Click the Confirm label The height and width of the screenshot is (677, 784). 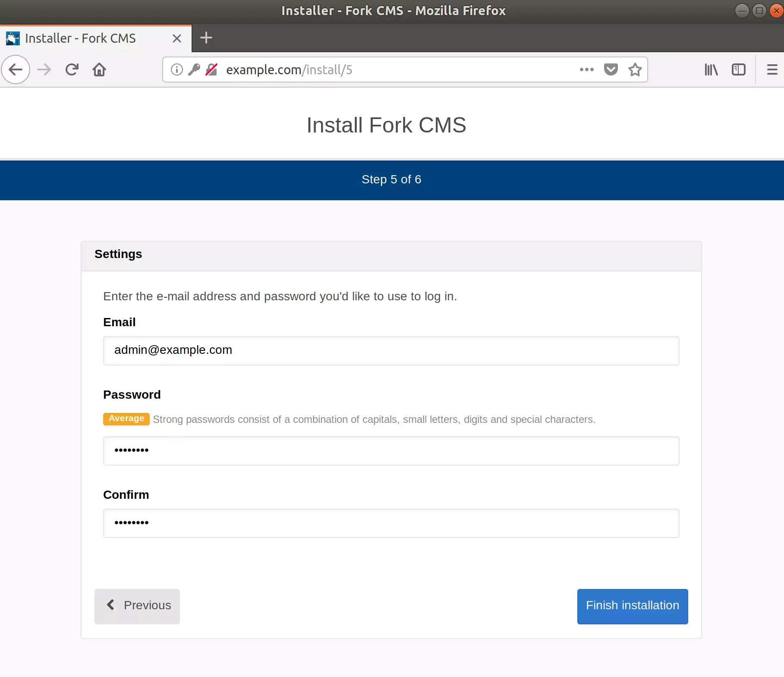click(126, 495)
